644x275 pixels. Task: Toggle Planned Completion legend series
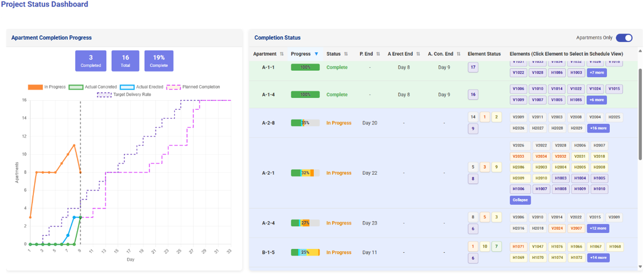click(193, 87)
